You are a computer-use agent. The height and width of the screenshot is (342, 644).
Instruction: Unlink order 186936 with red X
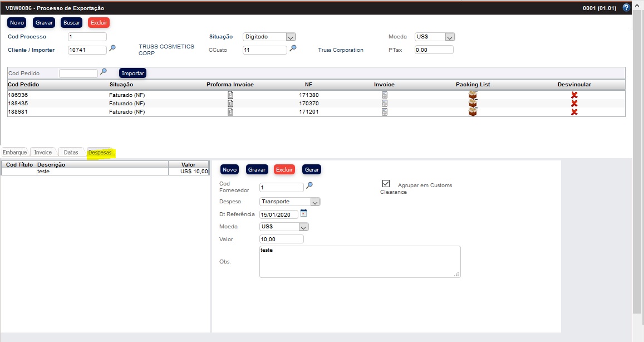click(574, 95)
